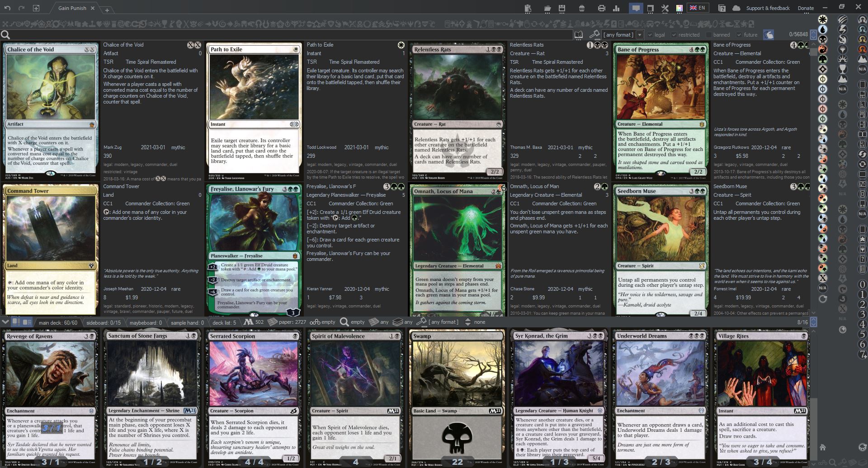This screenshot has width=868, height=468.
Task: Toggle the tooltips speech bubble button
Action: click(x=636, y=8)
